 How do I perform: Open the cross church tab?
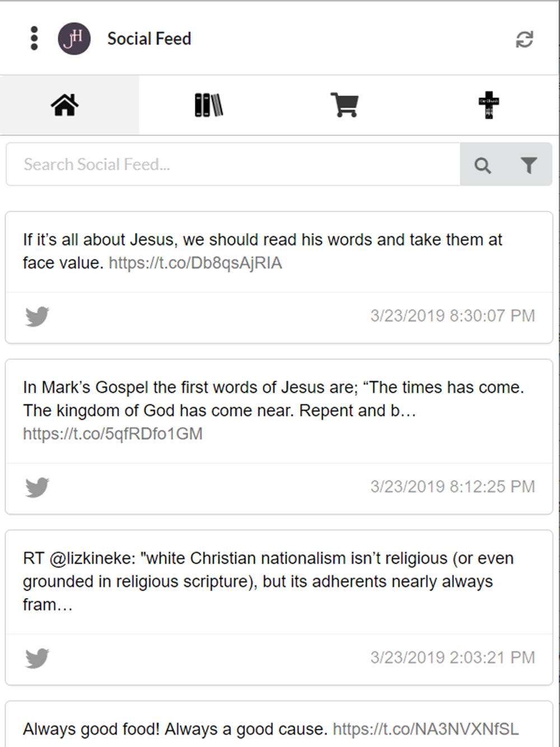pos(489,105)
